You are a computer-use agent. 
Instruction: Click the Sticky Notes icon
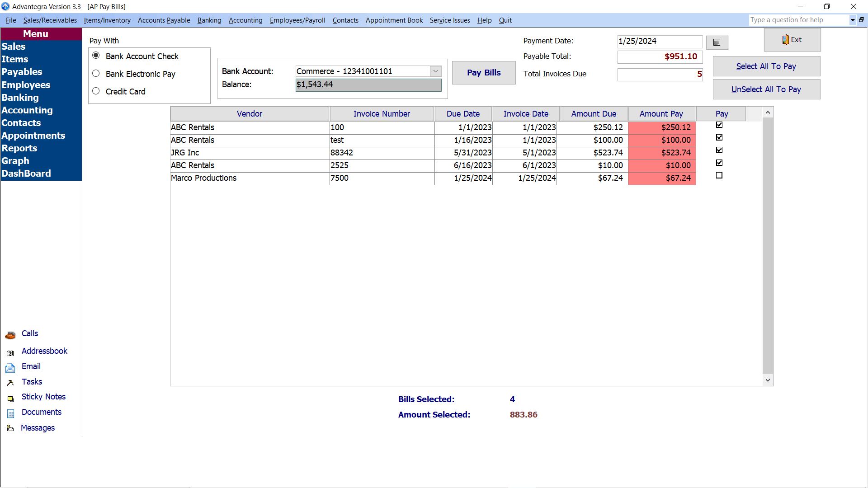[x=10, y=399]
